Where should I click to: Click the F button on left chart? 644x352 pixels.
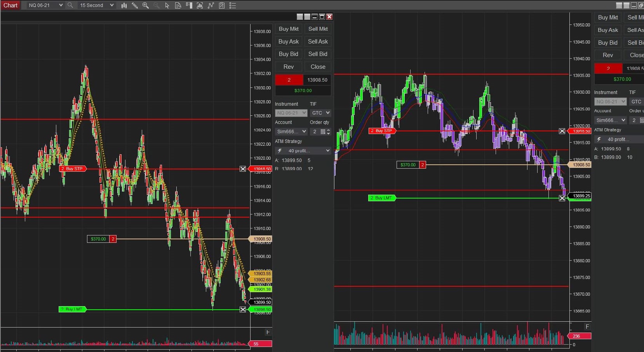[268, 332]
